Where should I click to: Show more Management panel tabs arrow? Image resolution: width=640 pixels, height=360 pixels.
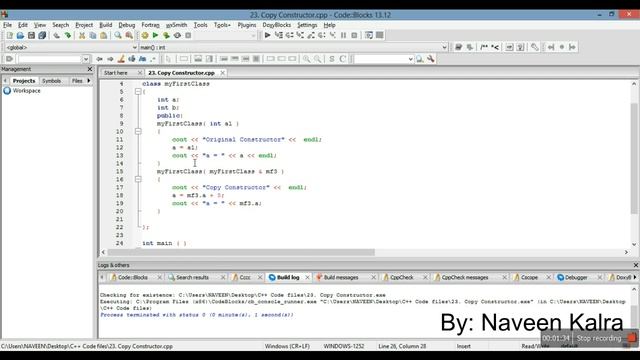coord(89,81)
